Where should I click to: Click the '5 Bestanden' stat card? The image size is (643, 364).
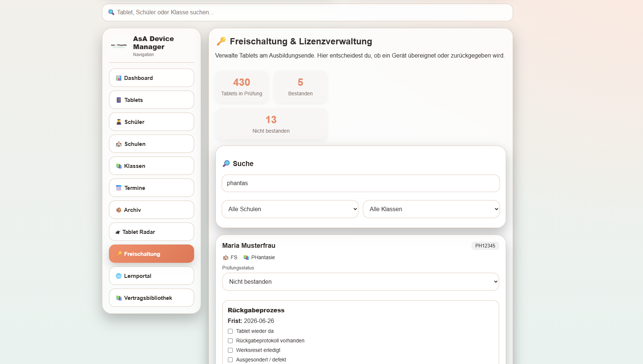[x=300, y=87]
